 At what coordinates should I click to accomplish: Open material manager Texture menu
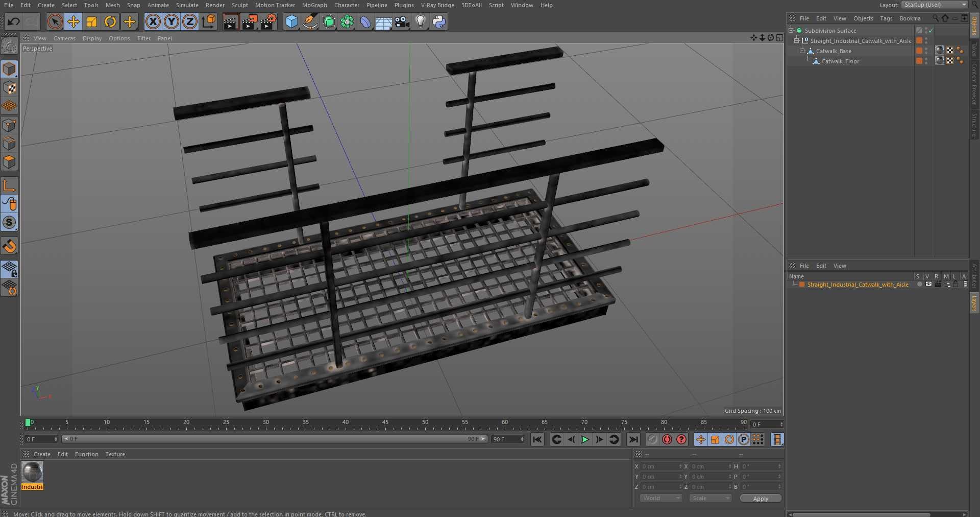click(x=115, y=454)
